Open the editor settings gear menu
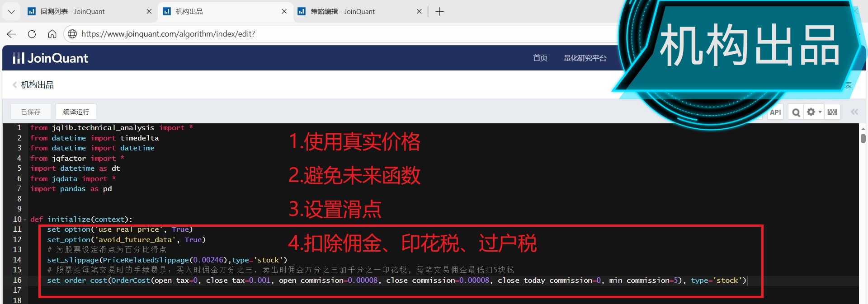Viewport: 868px width, 304px height. (814, 112)
